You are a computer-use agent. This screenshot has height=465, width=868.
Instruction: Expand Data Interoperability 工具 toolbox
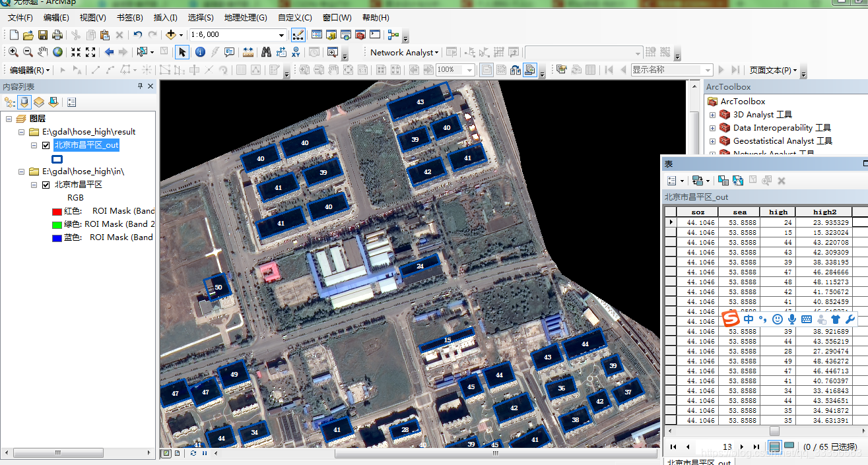712,128
